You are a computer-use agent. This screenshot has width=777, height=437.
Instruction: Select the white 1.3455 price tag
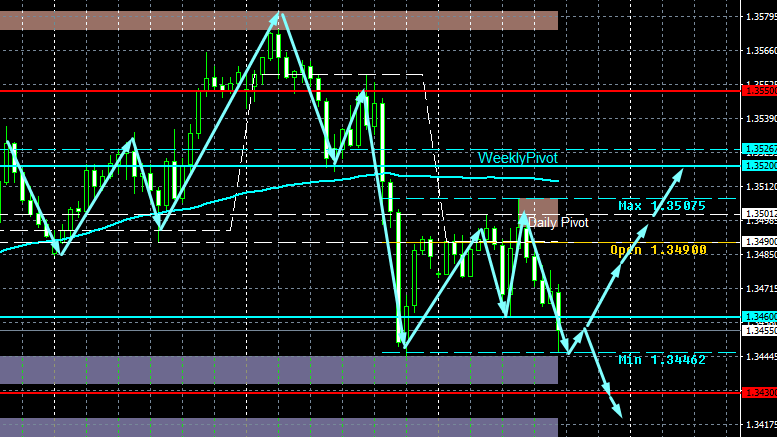pyautogui.click(x=759, y=330)
